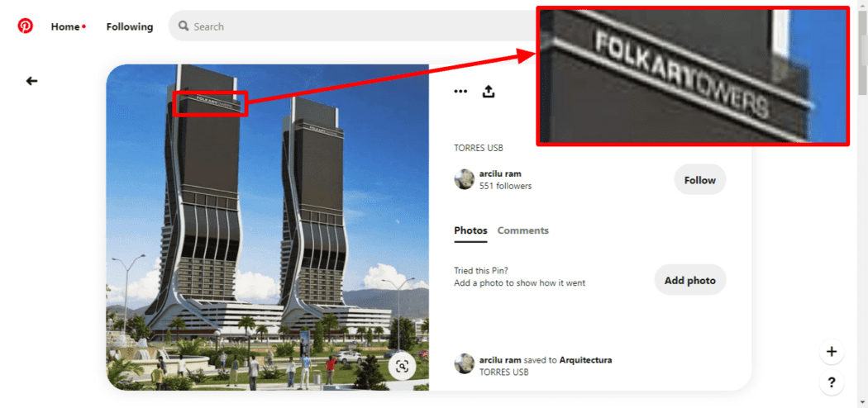Click the magnifier icon in search bar
Image resolution: width=868 pixels, height=408 pixels.
(184, 26)
